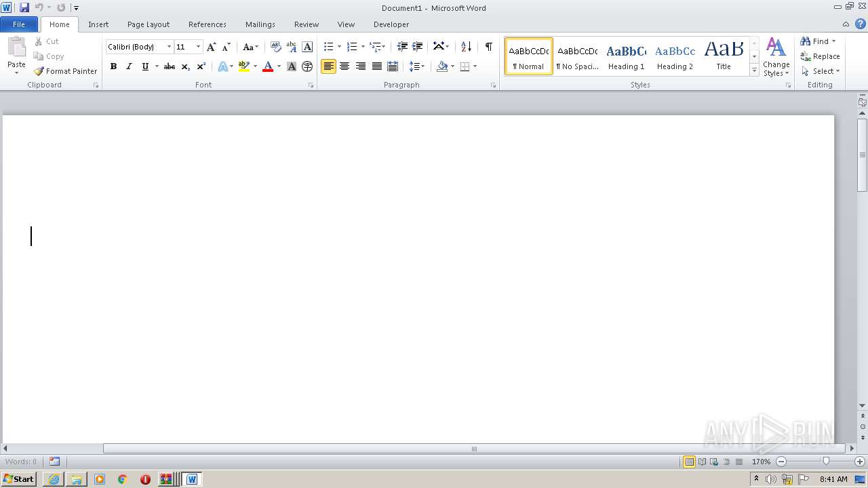Click the zoom slider handle
This screenshot has height=488, width=868.
(825, 462)
